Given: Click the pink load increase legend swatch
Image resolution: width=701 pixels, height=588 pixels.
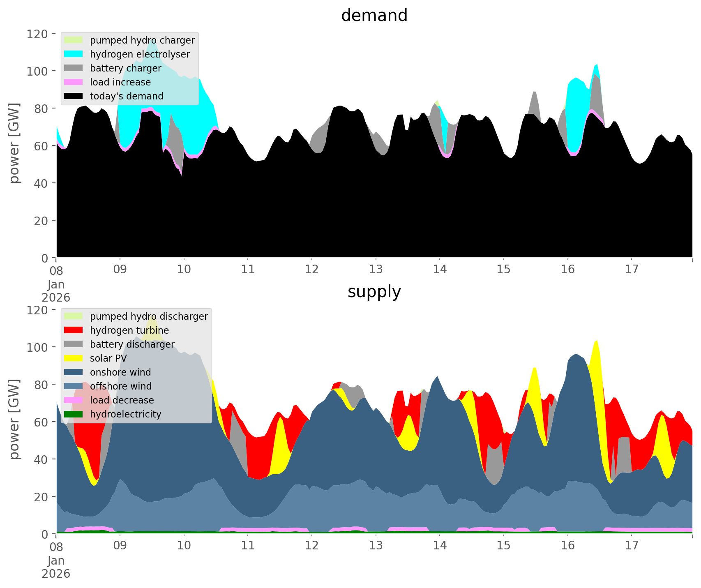Looking at the screenshot, I should click(74, 82).
